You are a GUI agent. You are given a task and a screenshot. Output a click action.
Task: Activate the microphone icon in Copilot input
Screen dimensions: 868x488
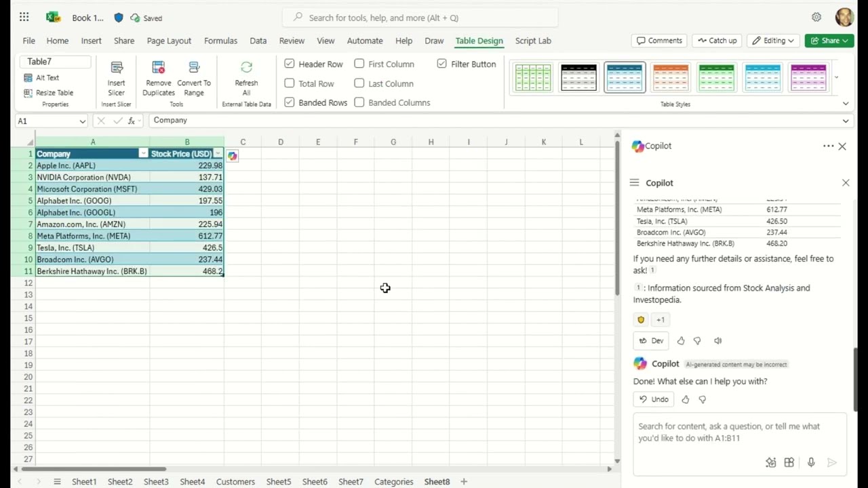click(x=811, y=462)
